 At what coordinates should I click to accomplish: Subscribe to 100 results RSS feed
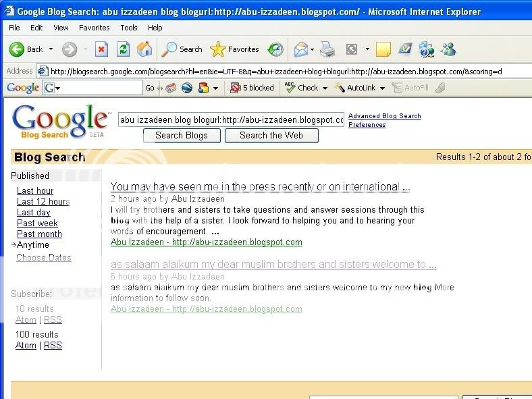(53, 346)
